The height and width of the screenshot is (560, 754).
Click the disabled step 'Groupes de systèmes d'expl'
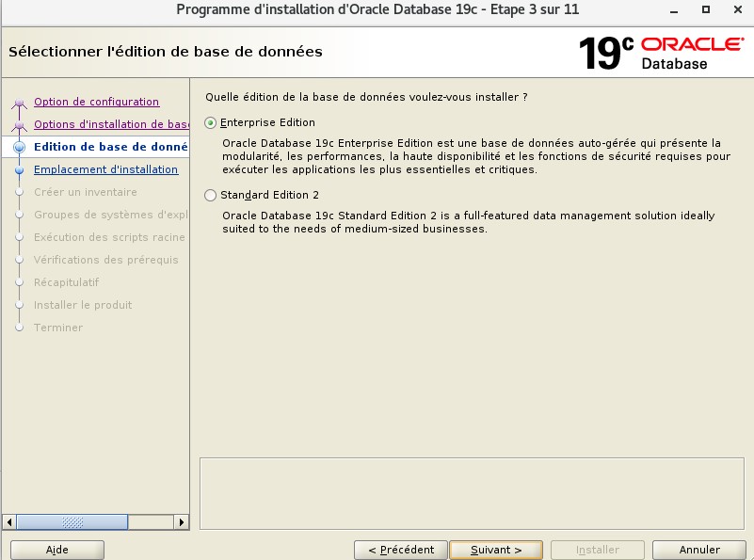[110, 215]
